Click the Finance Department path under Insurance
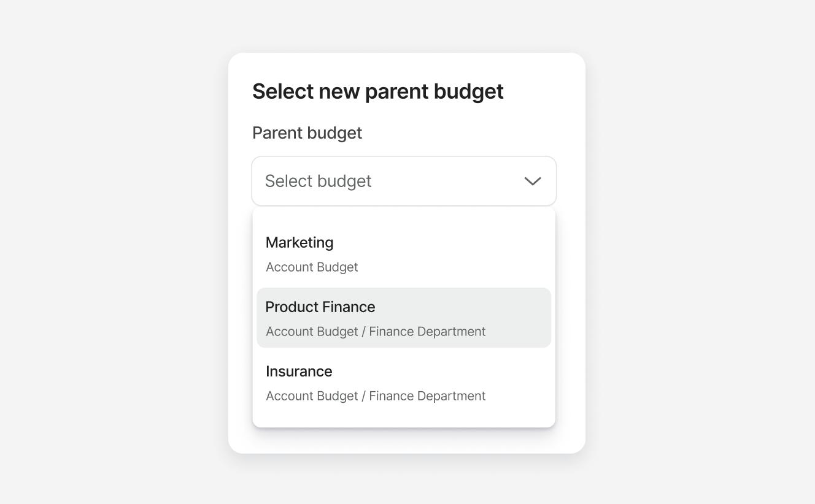Image resolution: width=815 pixels, height=504 pixels. coord(376,395)
